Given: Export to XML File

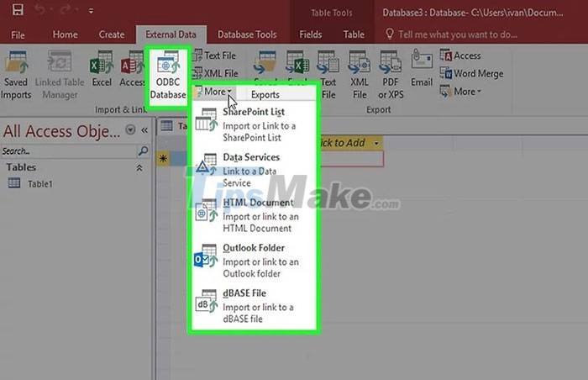Looking at the screenshot, I should point(360,75).
